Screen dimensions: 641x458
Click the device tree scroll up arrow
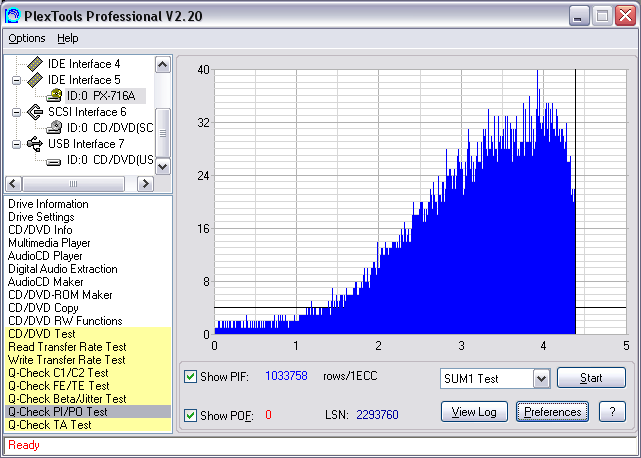coord(163,65)
